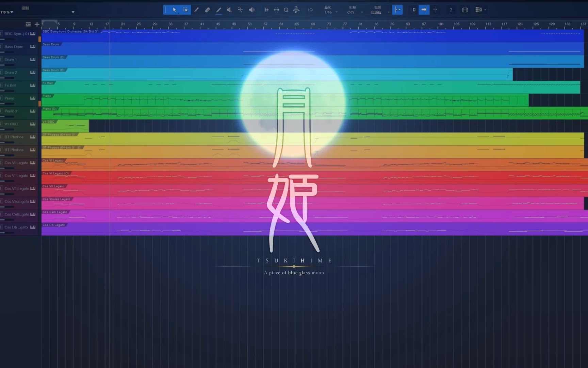Open instrument editor for BBC Sym track
The image size is (588, 368).
[x=33, y=34]
